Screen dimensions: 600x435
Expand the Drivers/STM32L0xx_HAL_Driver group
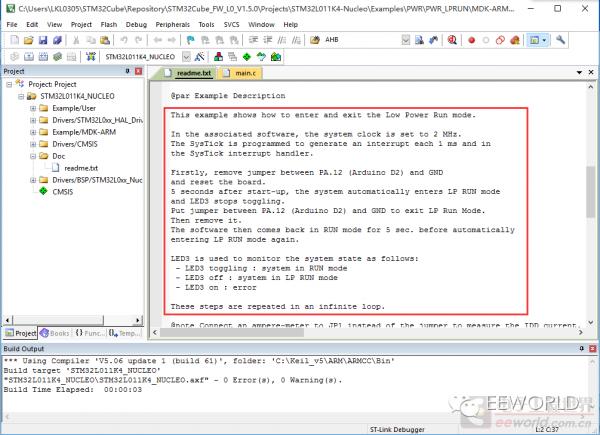coord(33,121)
